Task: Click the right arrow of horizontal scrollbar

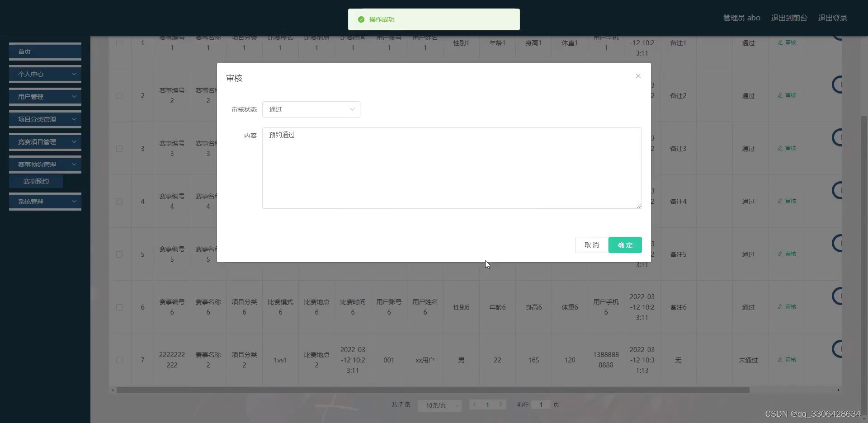Action: click(838, 390)
